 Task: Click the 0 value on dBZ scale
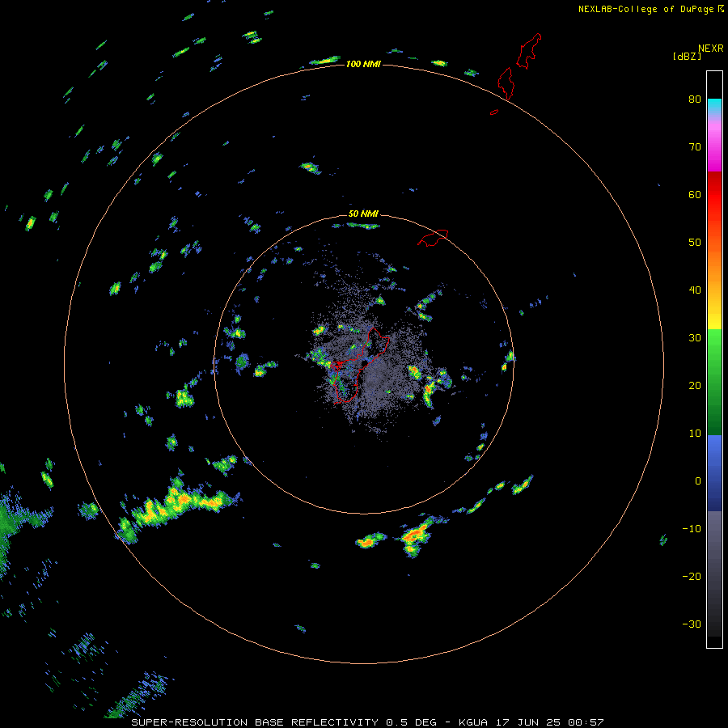[698, 481]
